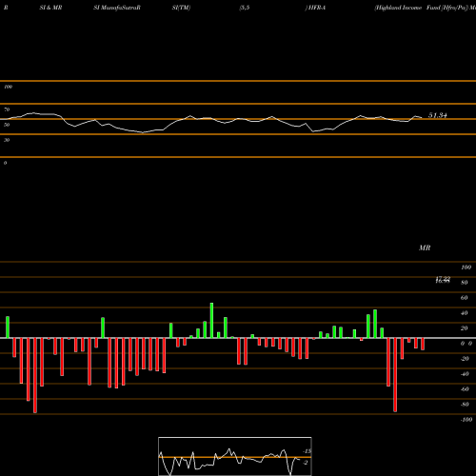Image resolution: width=476 pixels, height=476 pixels.
Task: Click the RSI axis label 100
Action: 9,87
